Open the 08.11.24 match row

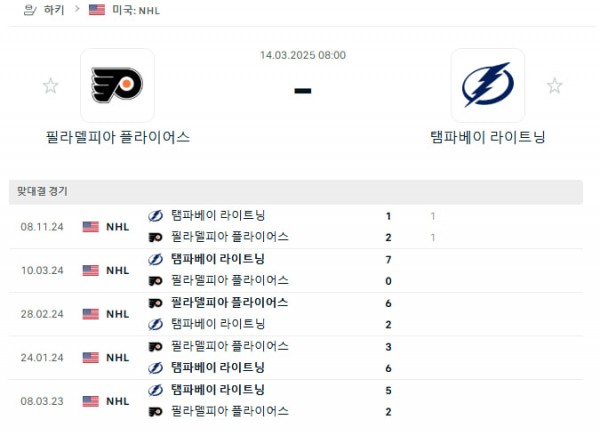click(x=300, y=226)
